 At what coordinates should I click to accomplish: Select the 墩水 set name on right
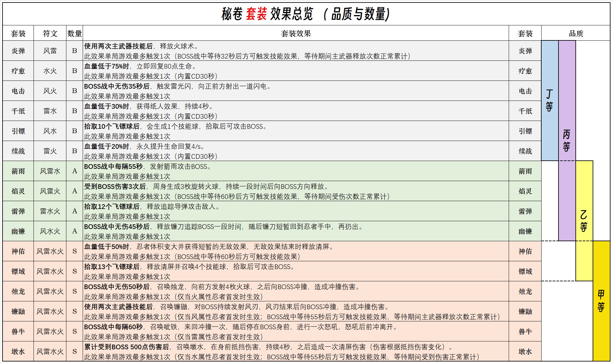[525, 351]
